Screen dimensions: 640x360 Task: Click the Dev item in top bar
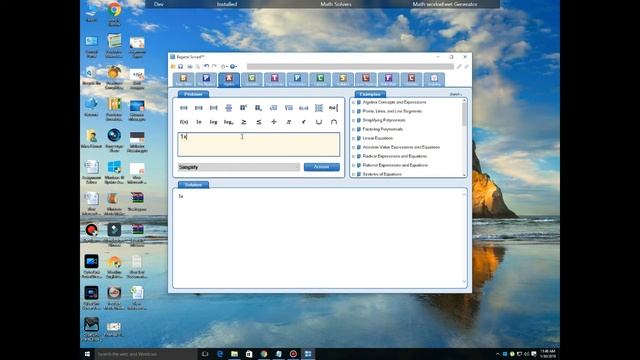coord(159,4)
